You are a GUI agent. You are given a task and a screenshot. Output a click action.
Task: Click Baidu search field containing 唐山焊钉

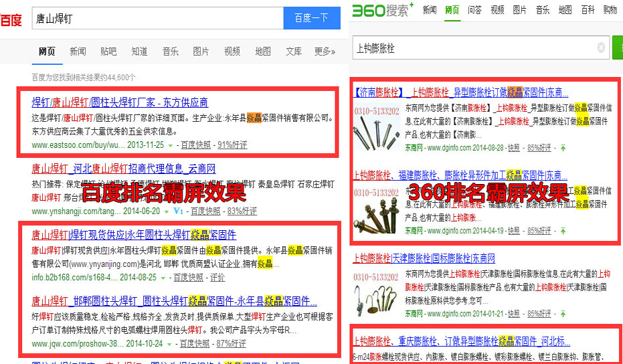(x=157, y=19)
